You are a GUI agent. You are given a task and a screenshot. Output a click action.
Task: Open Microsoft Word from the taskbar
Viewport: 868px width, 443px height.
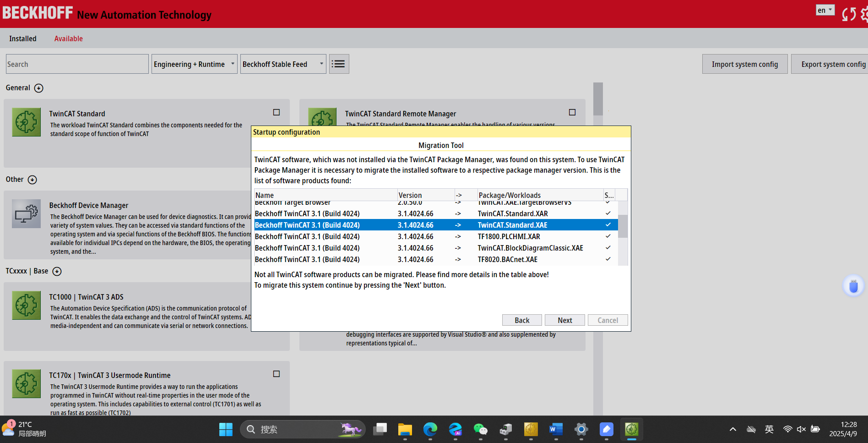click(556, 429)
